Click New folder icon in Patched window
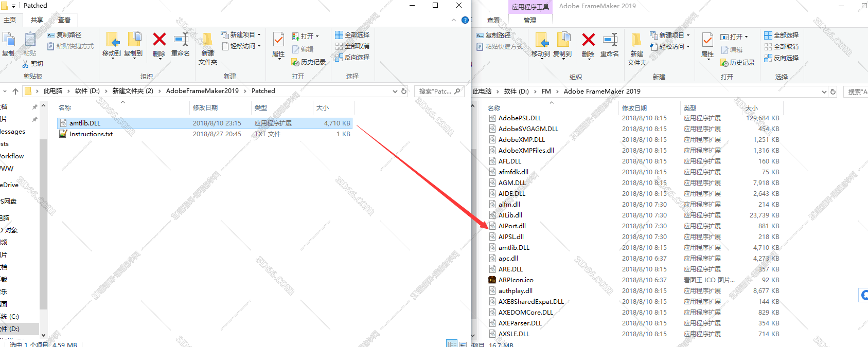 [207, 40]
